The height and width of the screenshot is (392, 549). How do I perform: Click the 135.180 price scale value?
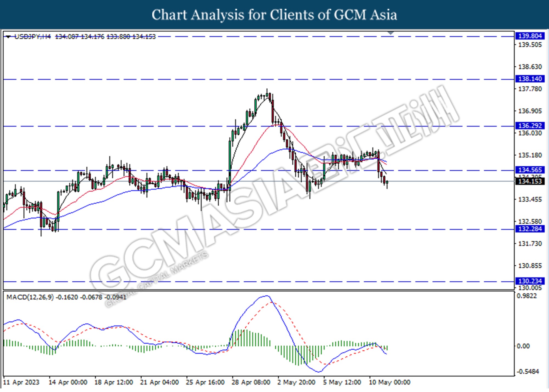pos(530,155)
